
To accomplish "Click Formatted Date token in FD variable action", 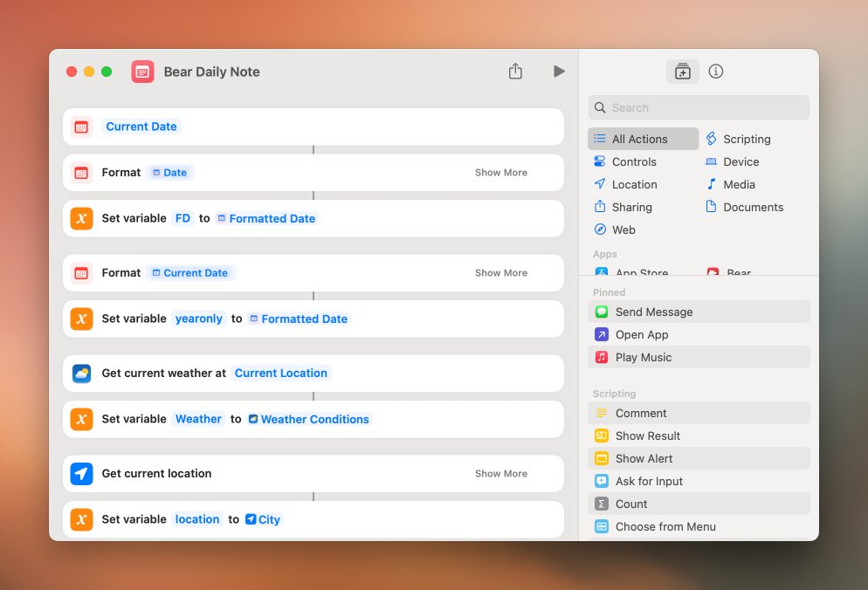I will (x=267, y=218).
